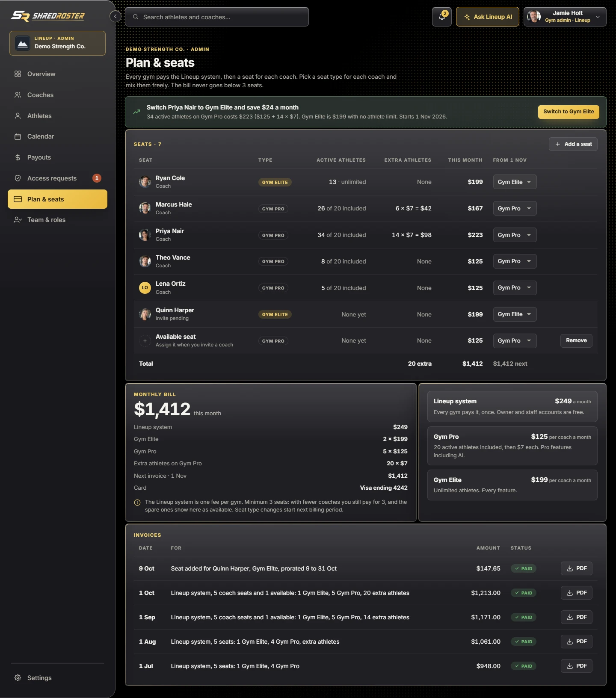
Task: Collapse the sidebar with the chevron button
Action: 115,16
